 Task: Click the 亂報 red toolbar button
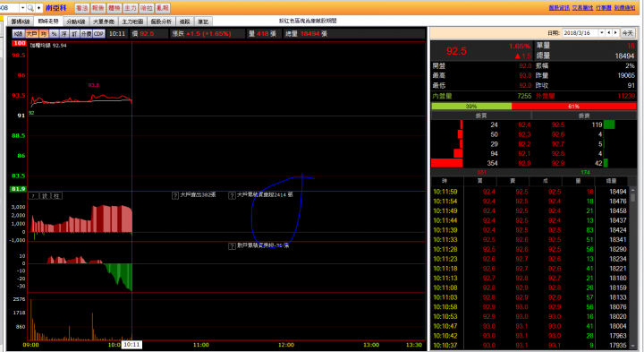[162, 8]
